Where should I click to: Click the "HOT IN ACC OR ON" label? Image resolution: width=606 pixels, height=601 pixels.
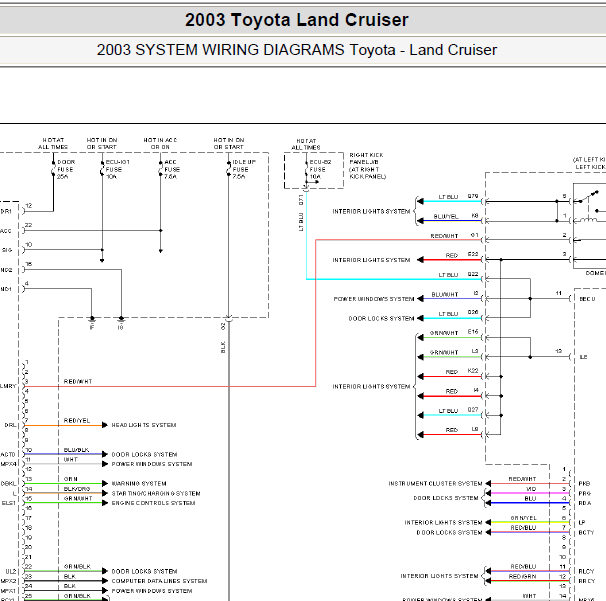pyautogui.click(x=160, y=143)
